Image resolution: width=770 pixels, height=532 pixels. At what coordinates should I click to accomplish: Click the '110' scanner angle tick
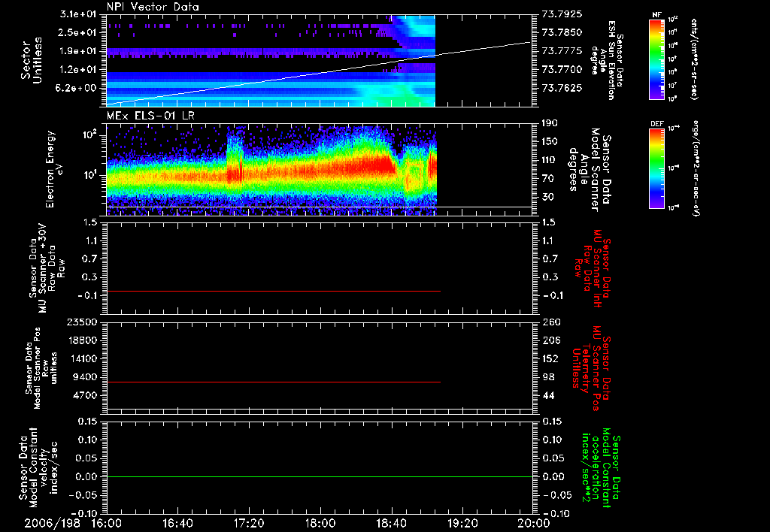point(550,160)
